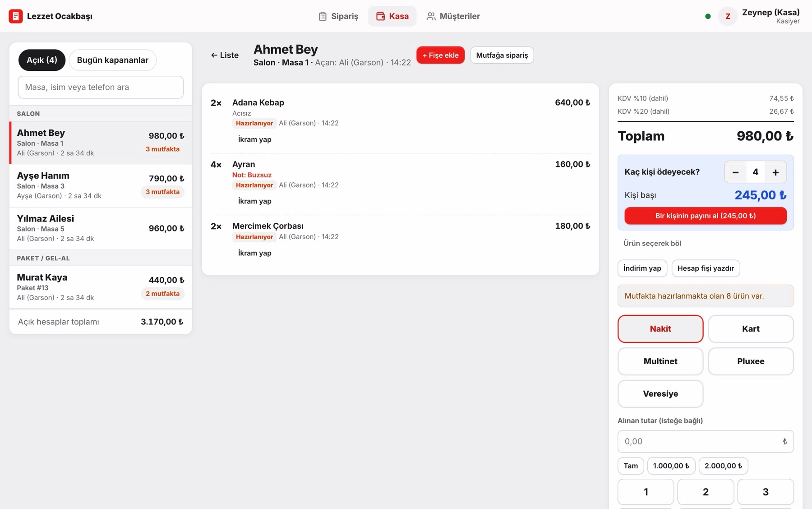Tap keypad digit 2

[x=706, y=492]
